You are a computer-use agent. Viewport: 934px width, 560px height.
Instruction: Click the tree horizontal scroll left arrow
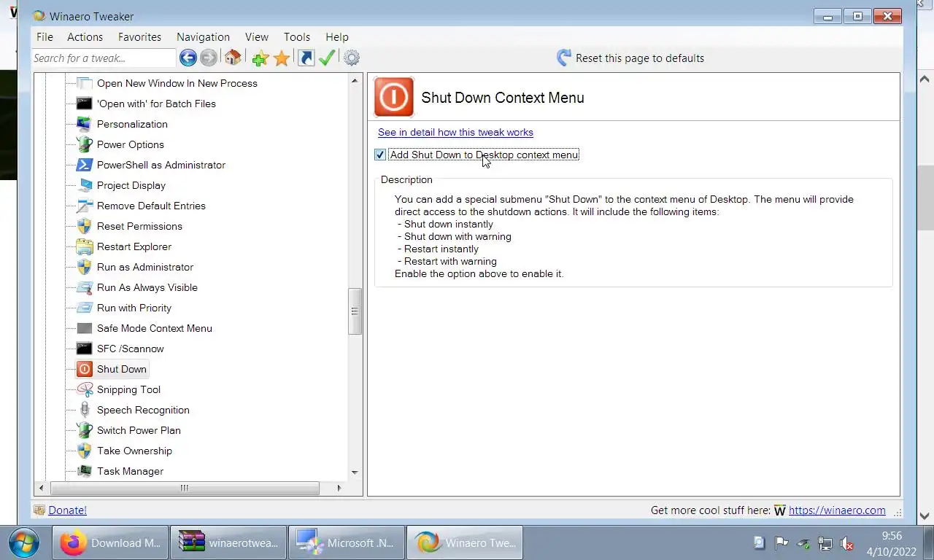(x=41, y=488)
